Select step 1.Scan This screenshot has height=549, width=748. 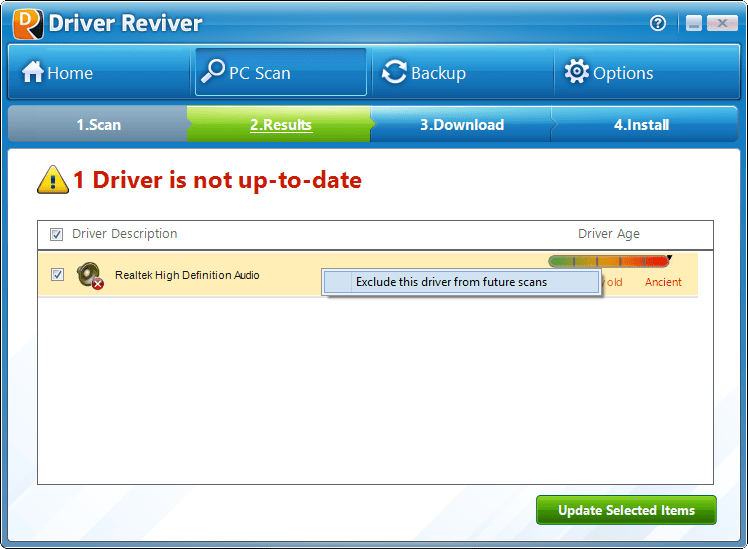(x=98, y=124)
